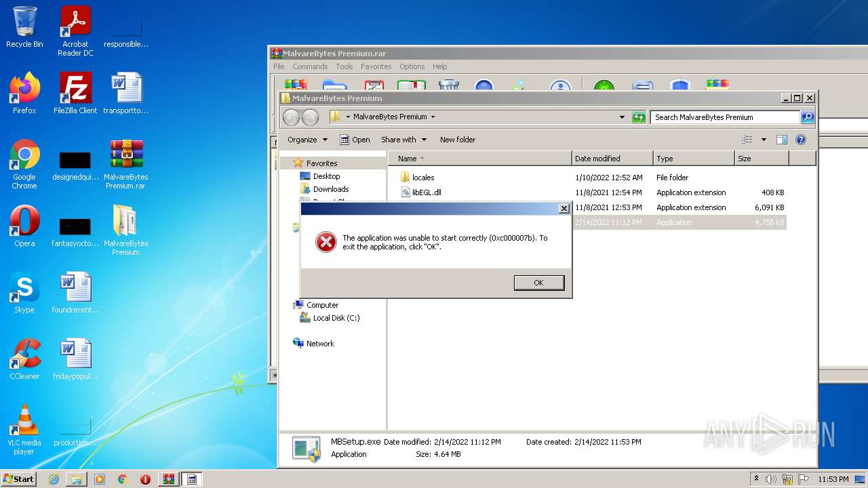Open WinRAR Commands menu
This screenshot has width=868, height=488.
[310, 66]
